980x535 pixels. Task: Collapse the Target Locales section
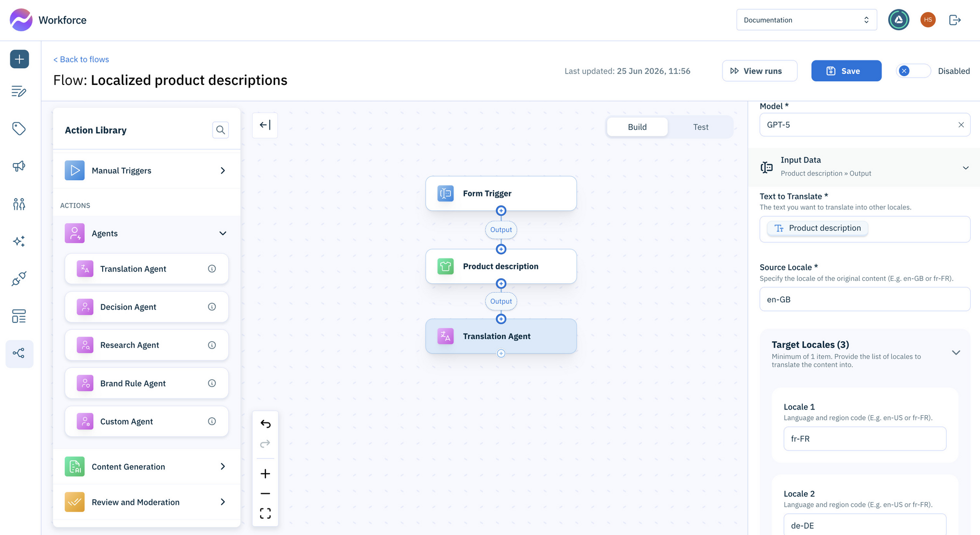(956, 353)
